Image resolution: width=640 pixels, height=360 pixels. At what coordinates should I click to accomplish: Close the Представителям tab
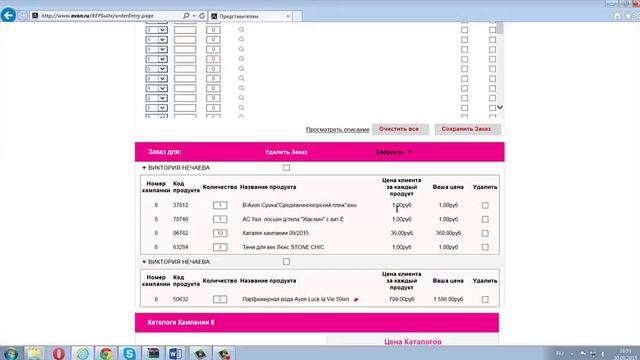tap(288, 16)
